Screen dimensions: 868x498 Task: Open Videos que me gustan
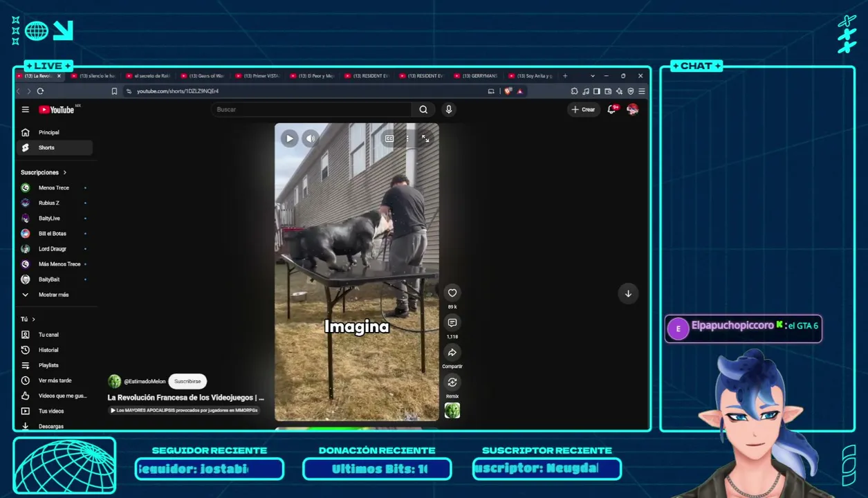(55, 396)
